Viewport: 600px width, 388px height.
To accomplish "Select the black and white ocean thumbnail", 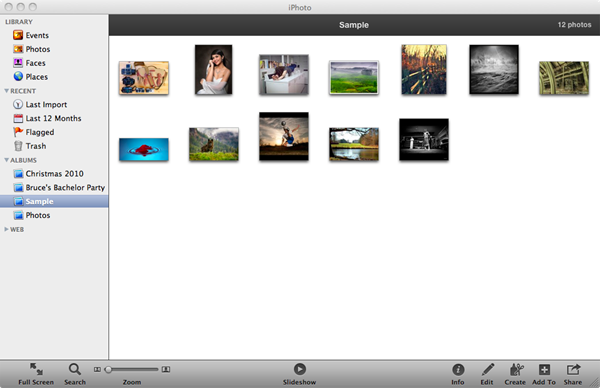I will [494, 69].
